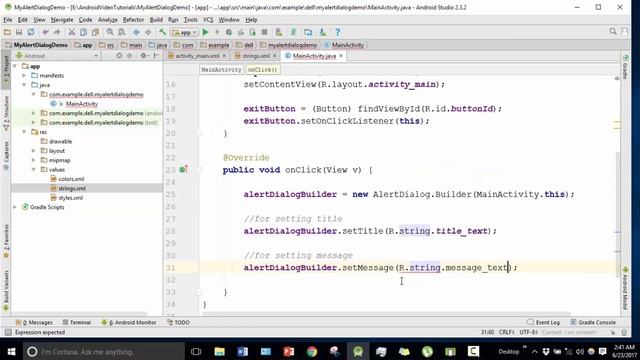Click the Redo toolbar icon
Viewport: 640px width, 360px height.
click(57, 32)
